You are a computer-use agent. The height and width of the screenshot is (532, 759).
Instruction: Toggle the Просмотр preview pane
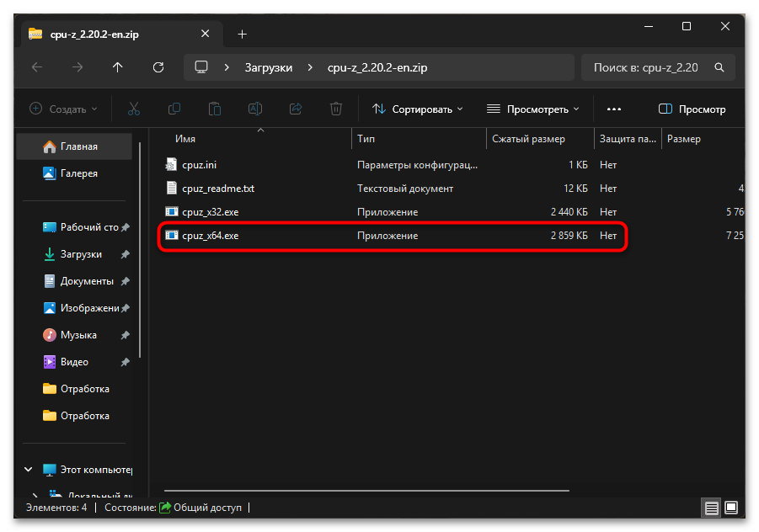coord(692,109)
